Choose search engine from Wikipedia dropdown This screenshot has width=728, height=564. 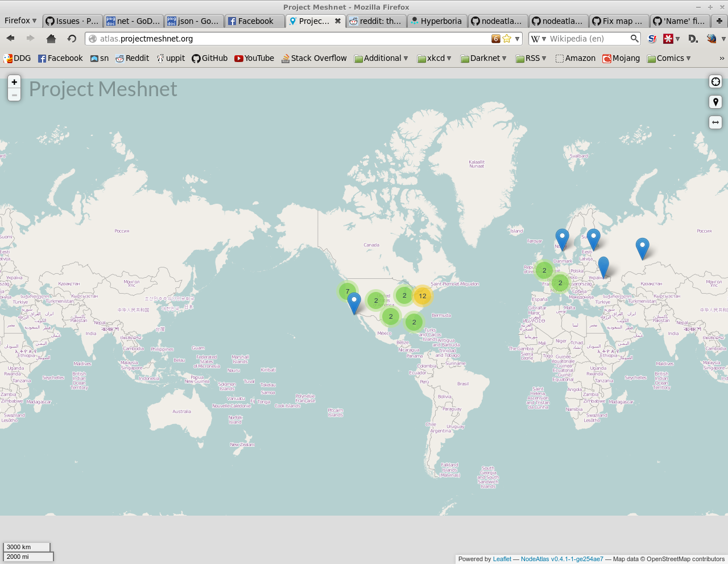click(538, 39)
